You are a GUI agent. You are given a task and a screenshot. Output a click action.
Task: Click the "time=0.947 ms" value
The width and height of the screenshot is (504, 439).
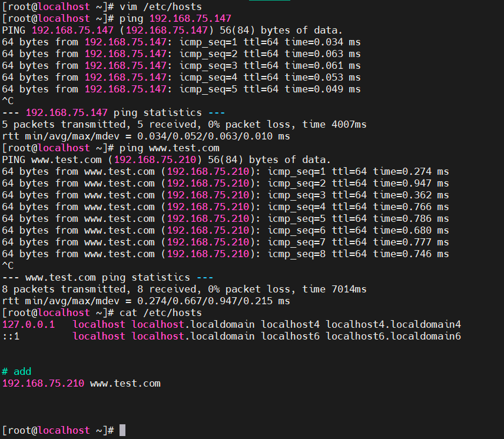(x=411, y=184)
